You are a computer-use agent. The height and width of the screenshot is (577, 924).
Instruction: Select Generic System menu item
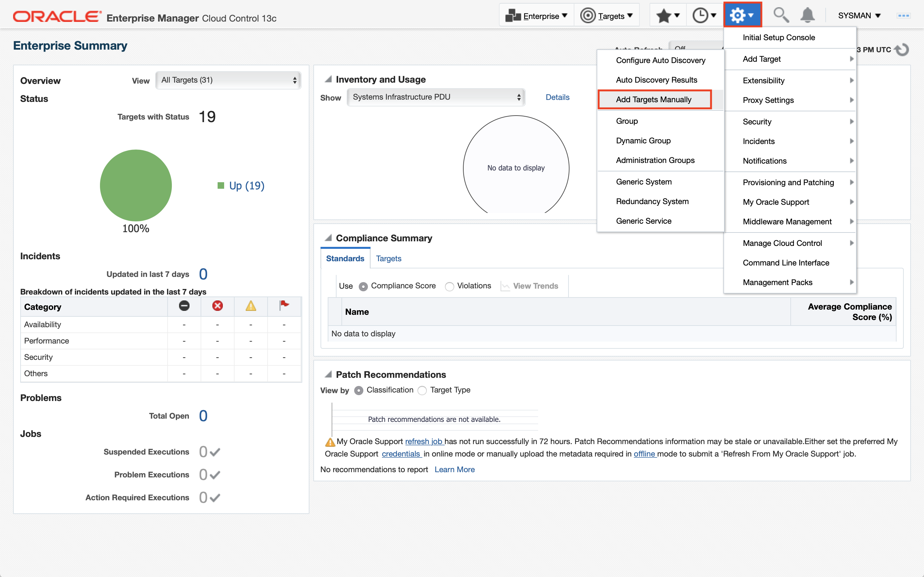661,182
